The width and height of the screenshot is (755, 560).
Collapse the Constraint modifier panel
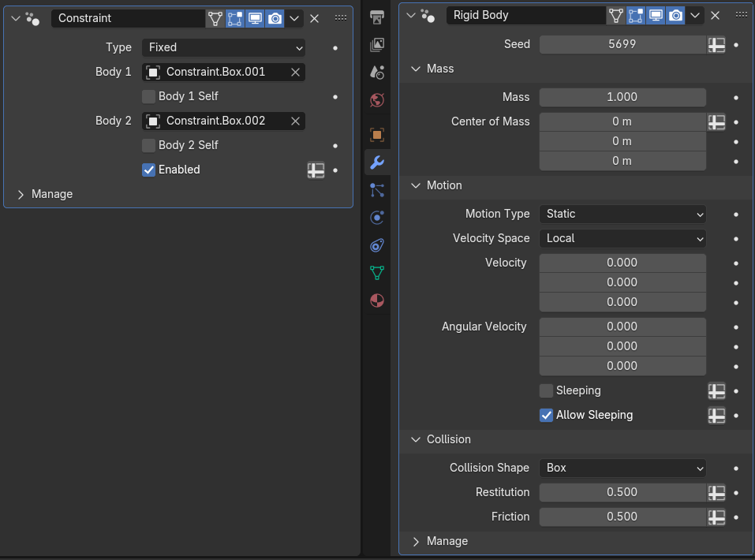16,19
